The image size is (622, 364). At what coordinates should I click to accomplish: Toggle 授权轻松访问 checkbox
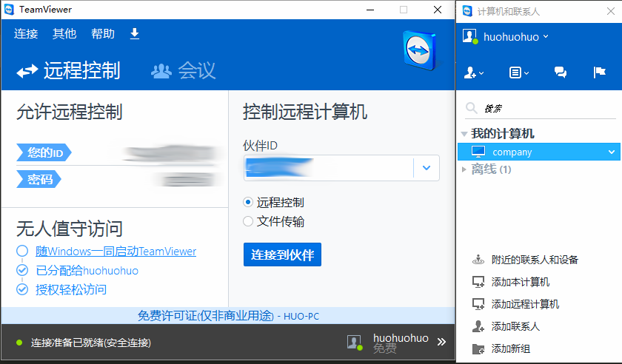pos(22,289)
